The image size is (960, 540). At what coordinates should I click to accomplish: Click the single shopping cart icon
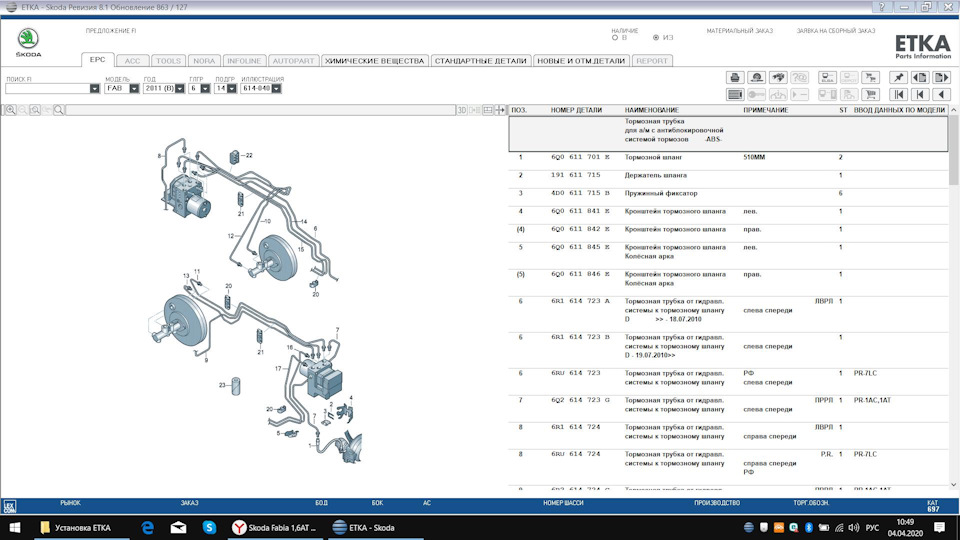870,94
